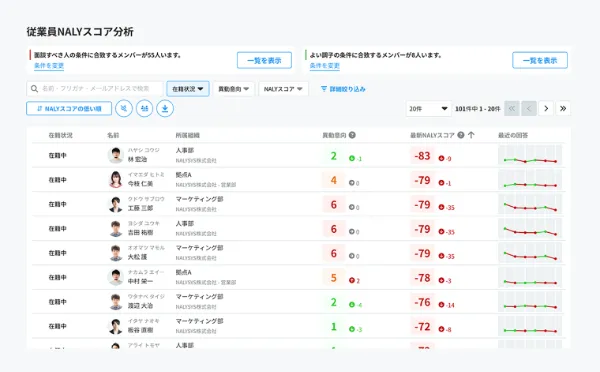The width and height of the screenshot is (600, 372).
Task: Click the name search input field
Action: point(95,89)
